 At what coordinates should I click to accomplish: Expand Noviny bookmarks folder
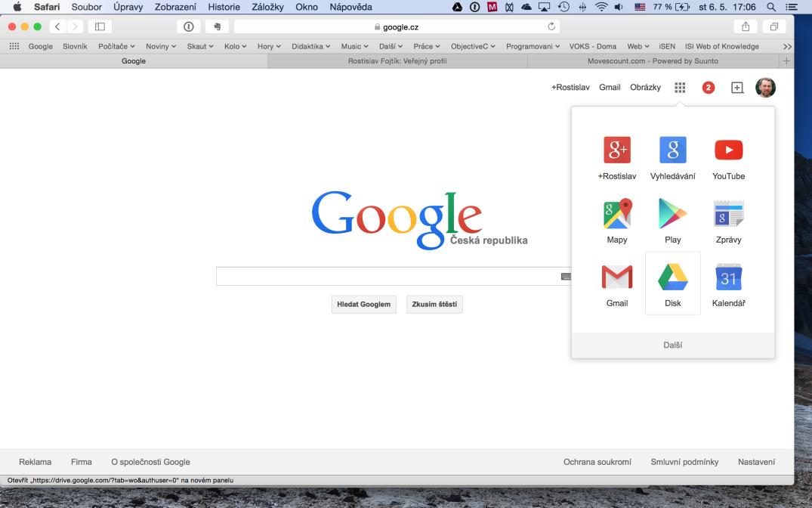[x=161, y=46]
